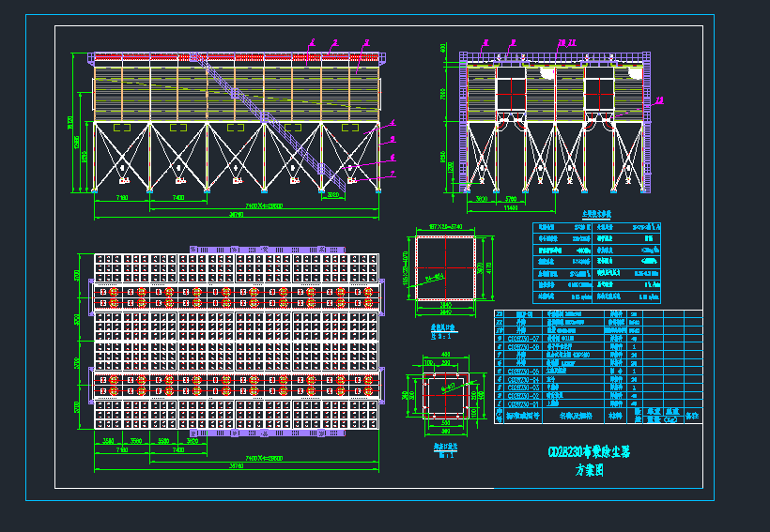Select the parts list table
The width and height of the screenshot is (770, 532).
[597, 365]
